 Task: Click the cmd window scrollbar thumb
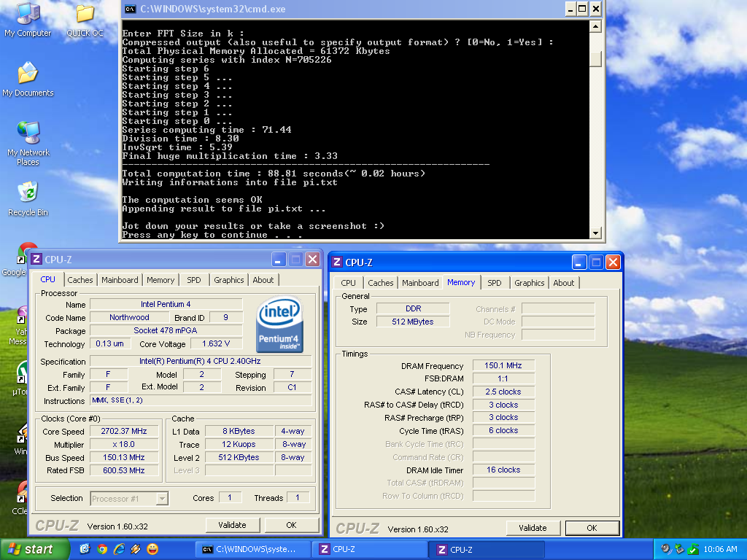(x=595, y=59)
